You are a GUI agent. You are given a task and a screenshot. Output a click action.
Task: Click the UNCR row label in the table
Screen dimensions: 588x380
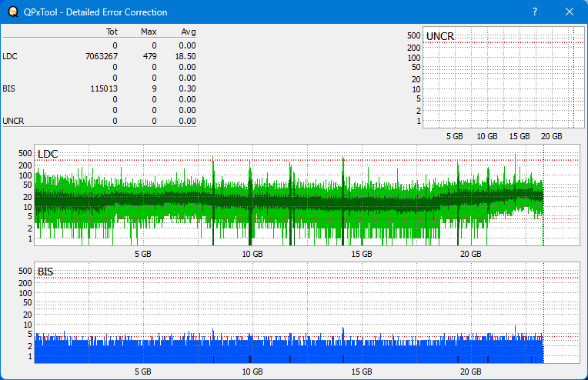(x=12, y=121)
